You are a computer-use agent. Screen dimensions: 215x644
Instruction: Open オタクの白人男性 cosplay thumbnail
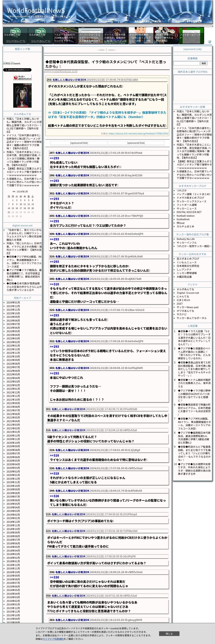(141, 35)
